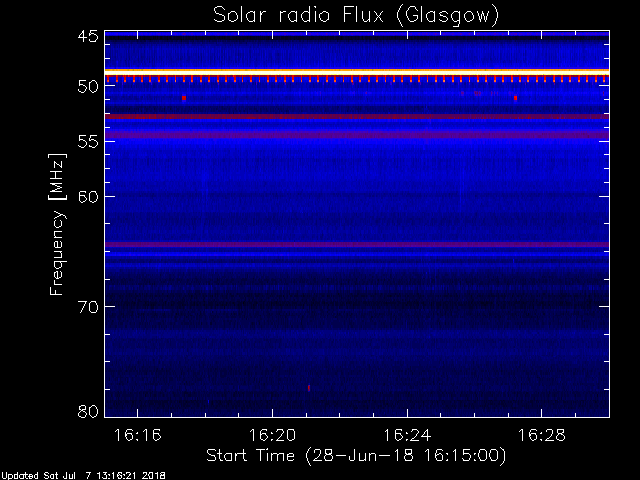This screenshot has height=480, width=640.
Task: Click the small red mark near 78 MHz
Action: pos(309,388)
